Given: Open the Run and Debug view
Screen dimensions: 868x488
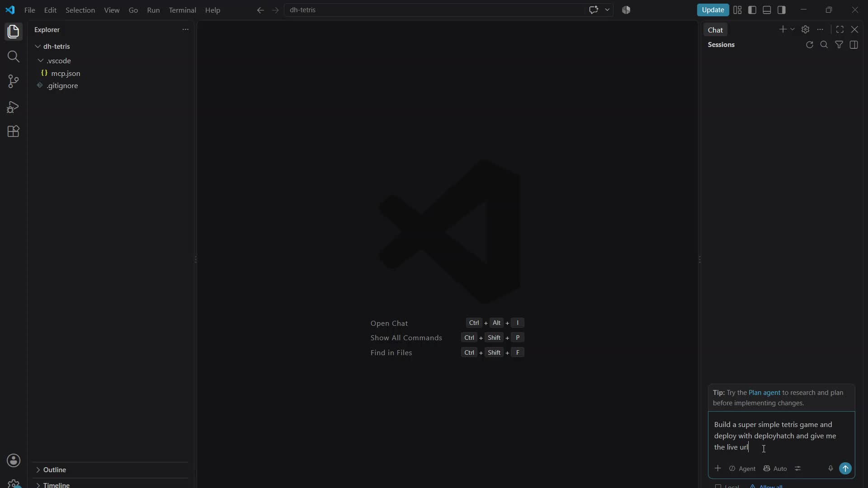Looking at the screenshot, I should coord(14,107).
